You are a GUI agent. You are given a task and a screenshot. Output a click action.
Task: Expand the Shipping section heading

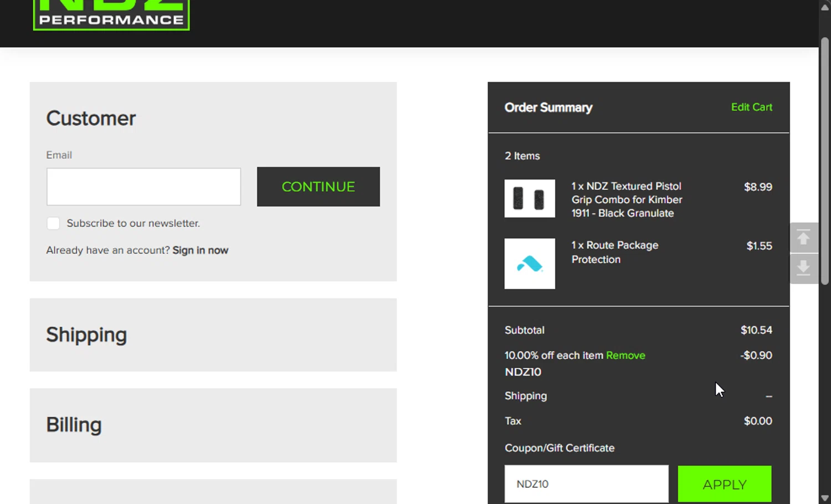point(86,335)
